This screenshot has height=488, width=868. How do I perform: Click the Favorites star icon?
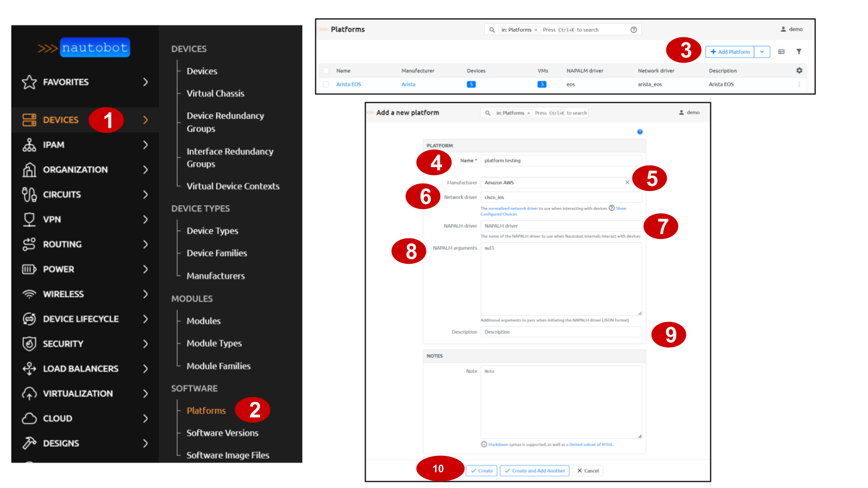tap(29, 82)
